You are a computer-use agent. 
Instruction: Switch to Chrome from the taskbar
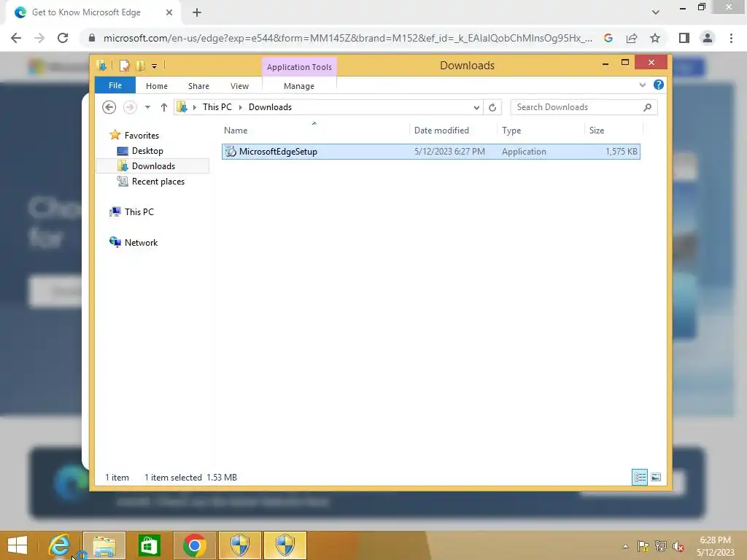(x=194, y=545)
